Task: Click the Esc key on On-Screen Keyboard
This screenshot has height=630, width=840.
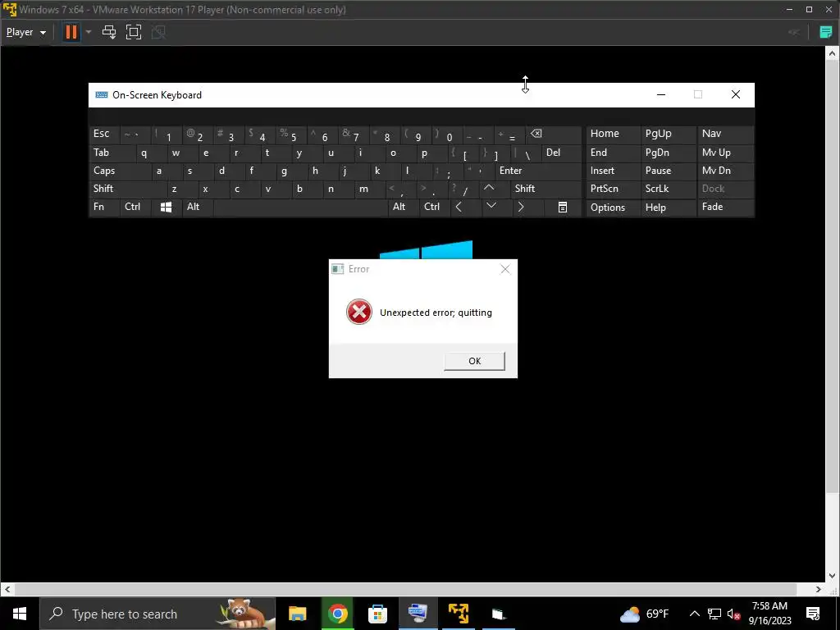Action: point(104,134)
